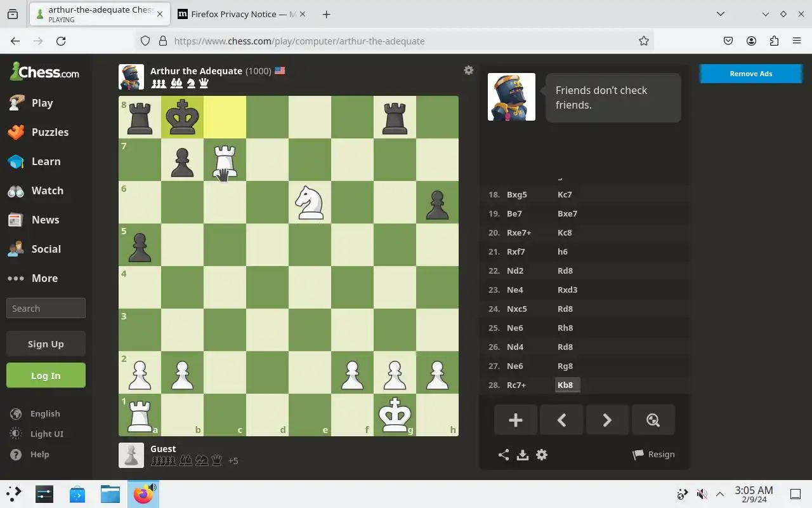The image size is (812, 508).
Task: Open a new browser tab
Action: [326, 14]
